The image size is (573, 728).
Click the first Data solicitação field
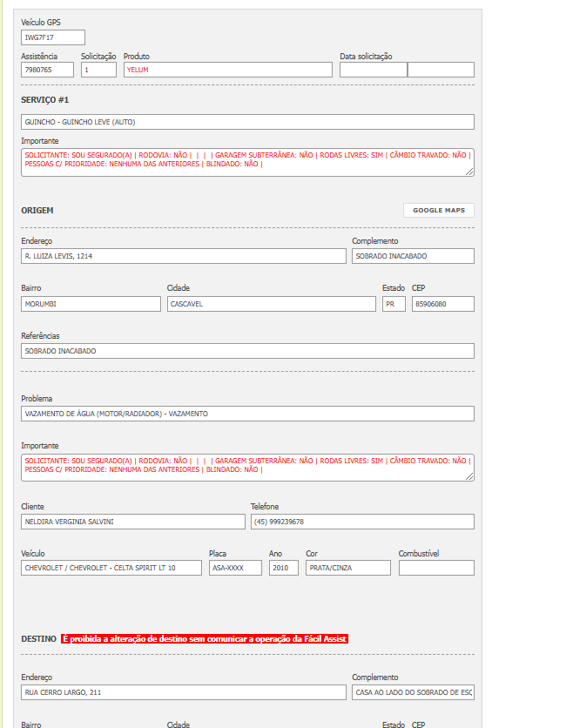(374, 70)
